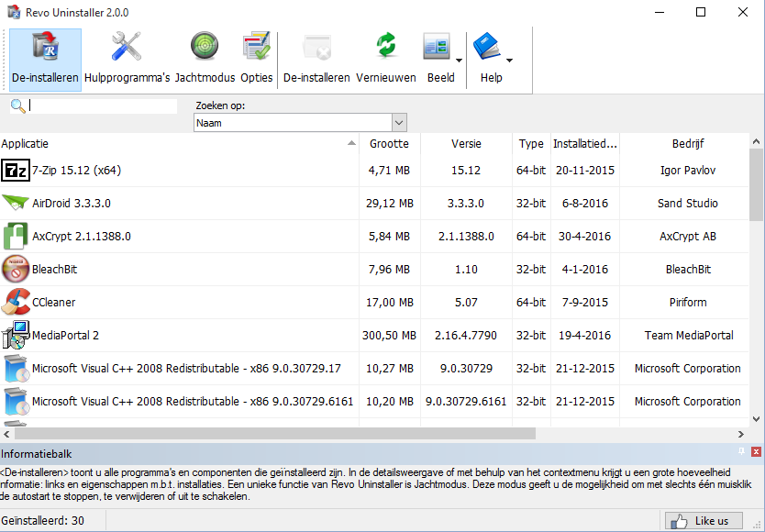Click the Vernieuwen refresh icon
765x532 pixels.
coord(386,48)
